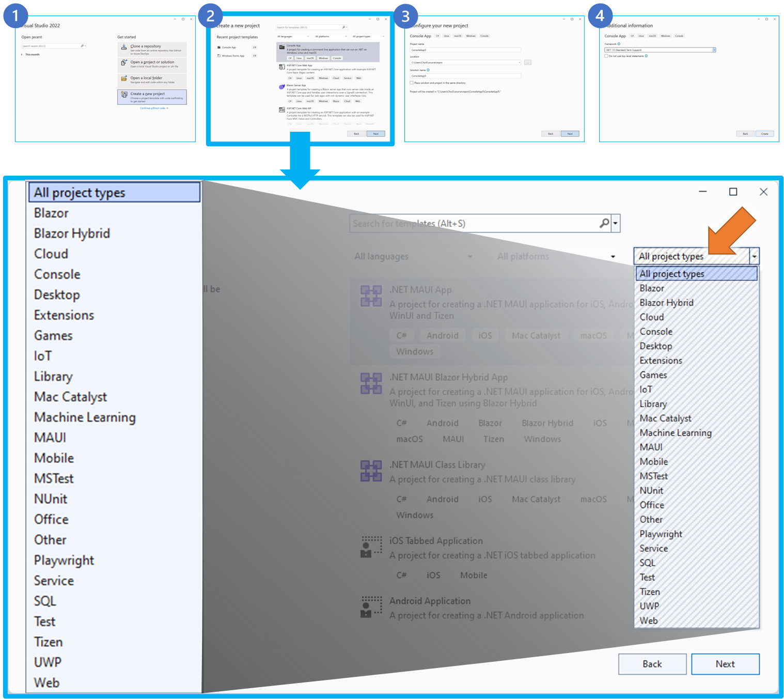This screenshot has height=699, width=784.
Task: Click Back in Additional information window
Action: pyautogui.click(x=745, y=134)
